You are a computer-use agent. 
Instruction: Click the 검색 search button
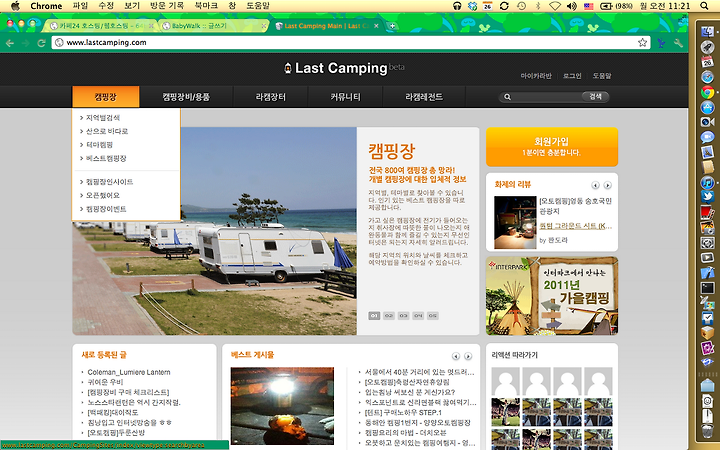(596, 96)
